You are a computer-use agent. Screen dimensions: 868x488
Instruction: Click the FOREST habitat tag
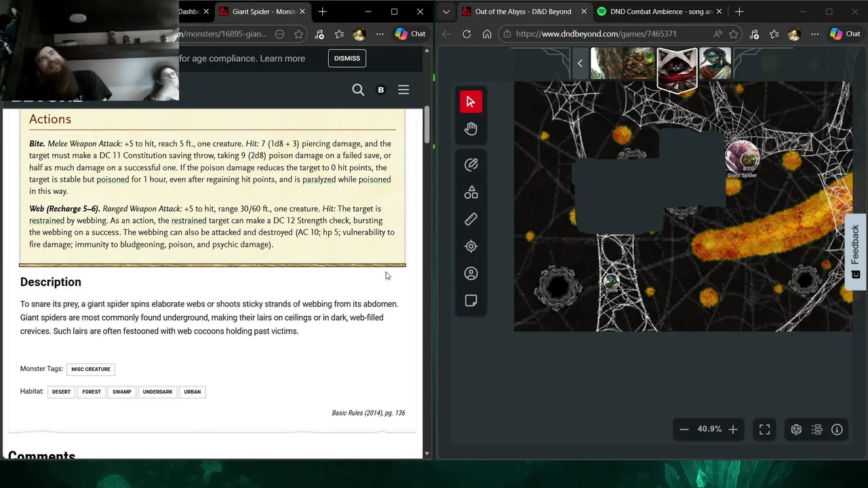tap(92, 392)
